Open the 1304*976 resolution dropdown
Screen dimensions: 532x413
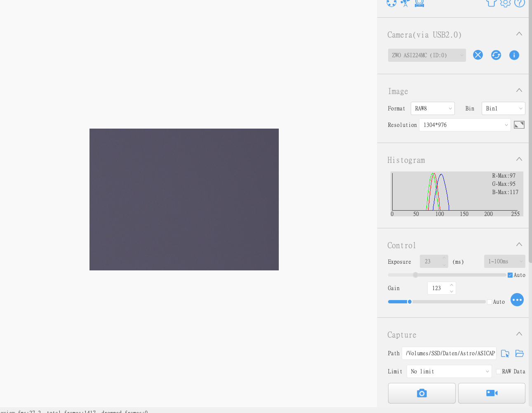(465, 125)
